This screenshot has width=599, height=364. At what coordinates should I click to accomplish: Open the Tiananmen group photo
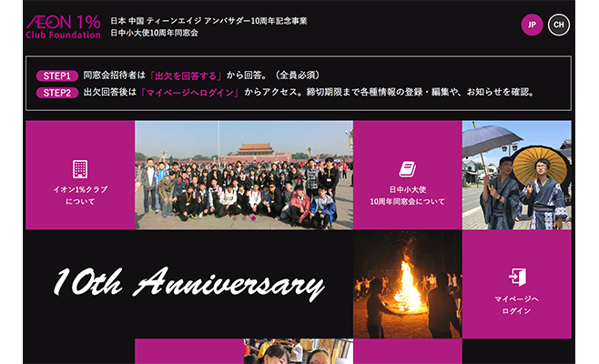click(x=244, y=176)
